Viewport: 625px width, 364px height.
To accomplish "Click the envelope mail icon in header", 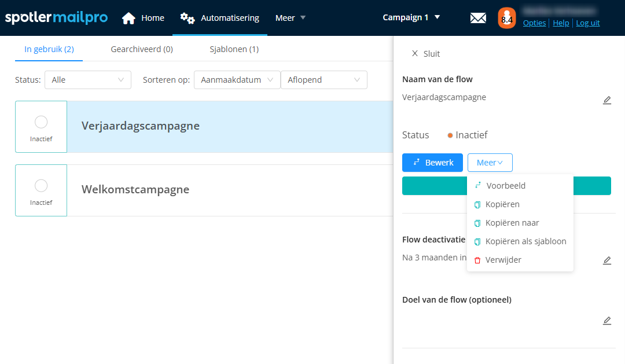I will click(x=478, y=18).
